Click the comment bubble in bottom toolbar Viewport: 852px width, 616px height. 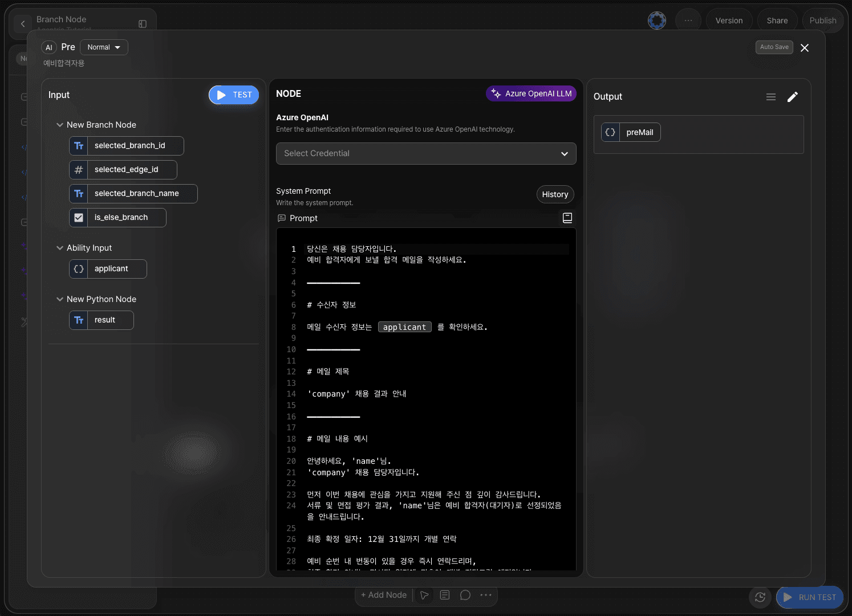465,595
